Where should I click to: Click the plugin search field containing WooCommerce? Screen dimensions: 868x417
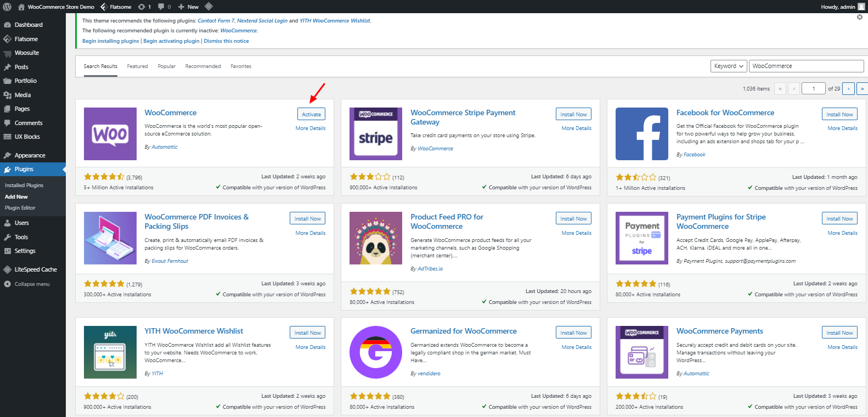click(806, 66)
